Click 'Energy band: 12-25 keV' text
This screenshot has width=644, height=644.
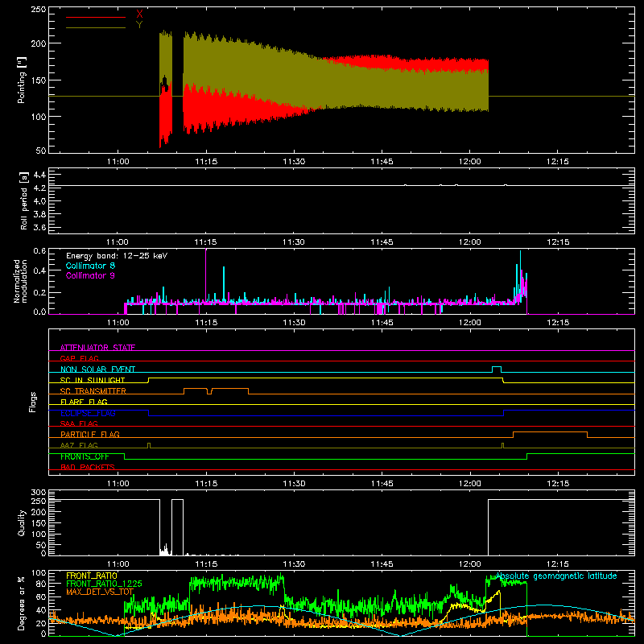coord(117,256)
